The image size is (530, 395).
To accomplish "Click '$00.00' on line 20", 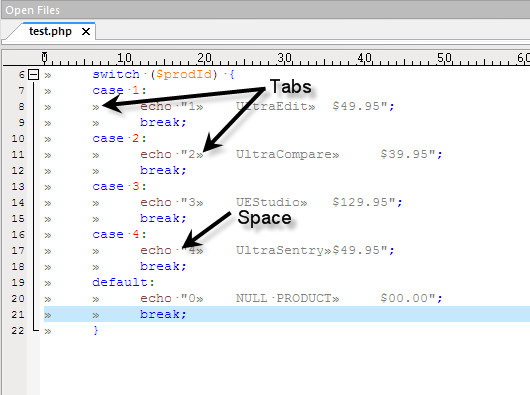I will [x=404, y=298].
